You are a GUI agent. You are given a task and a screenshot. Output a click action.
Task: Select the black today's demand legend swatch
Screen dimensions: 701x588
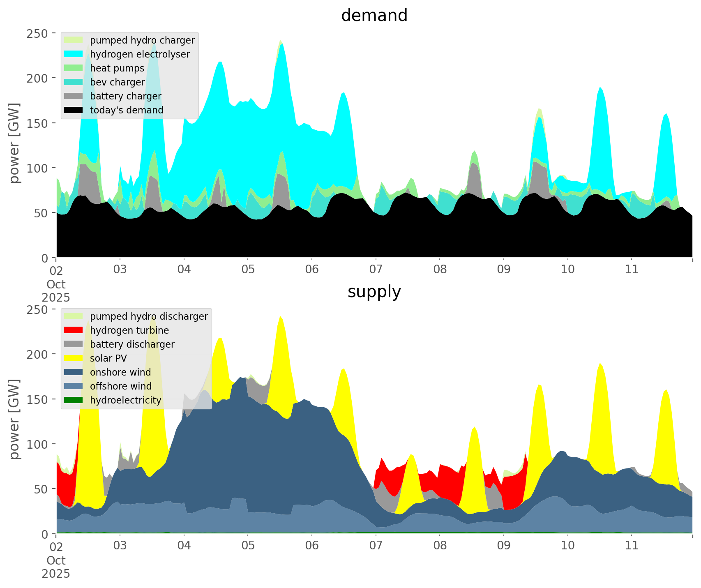coord(74,110)
